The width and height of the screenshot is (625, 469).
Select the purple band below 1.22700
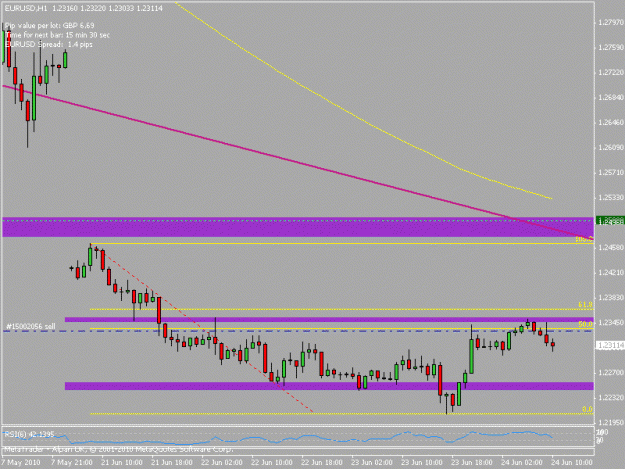point(329,386)
